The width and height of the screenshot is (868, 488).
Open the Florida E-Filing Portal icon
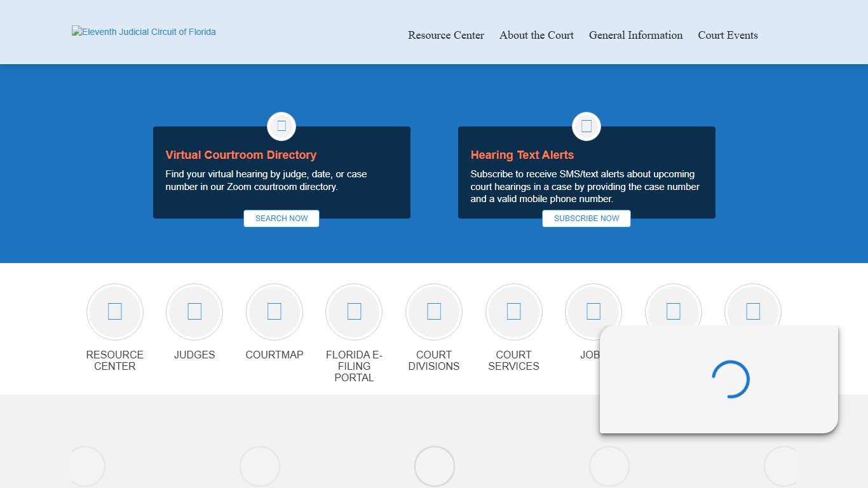pyautogui.click(x=354, y=311)
